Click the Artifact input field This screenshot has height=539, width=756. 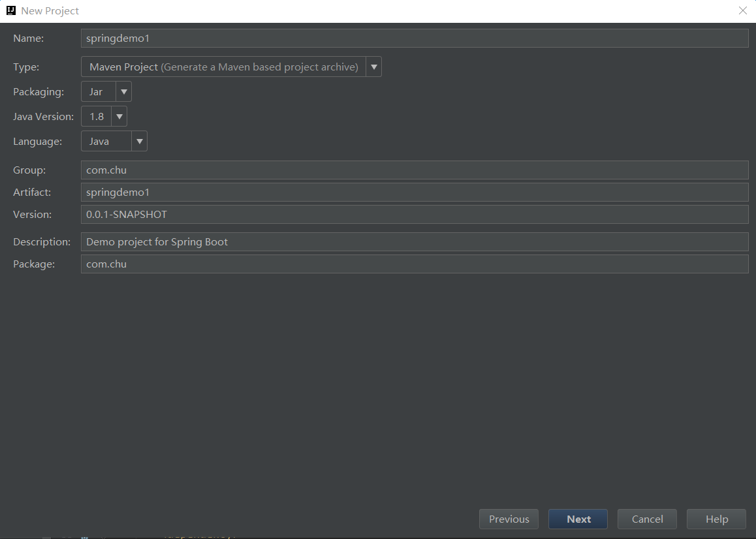click(414, 192)
